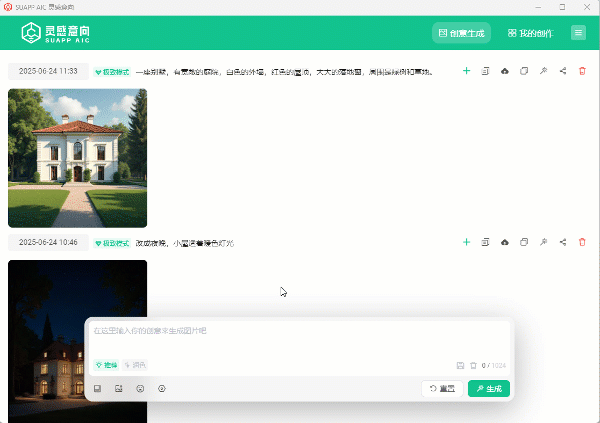Click the green plus icon on first record
The image size is (600, 423).
(466, 71)
